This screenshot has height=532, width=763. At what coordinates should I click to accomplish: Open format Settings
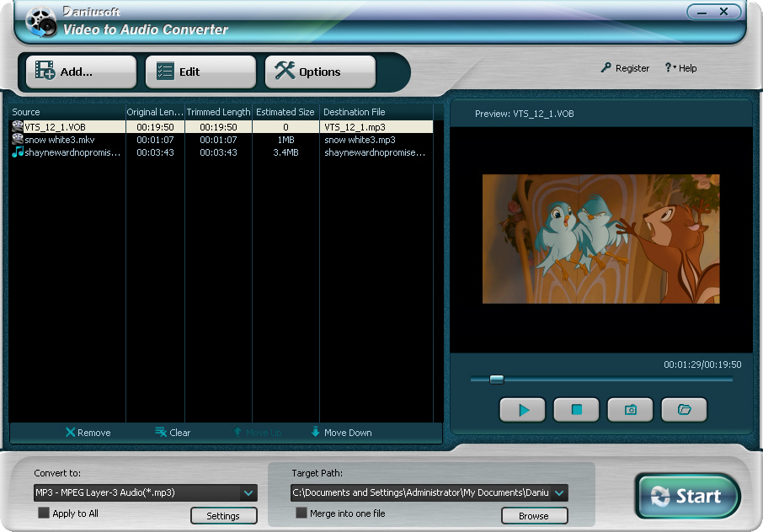[223, 516]
